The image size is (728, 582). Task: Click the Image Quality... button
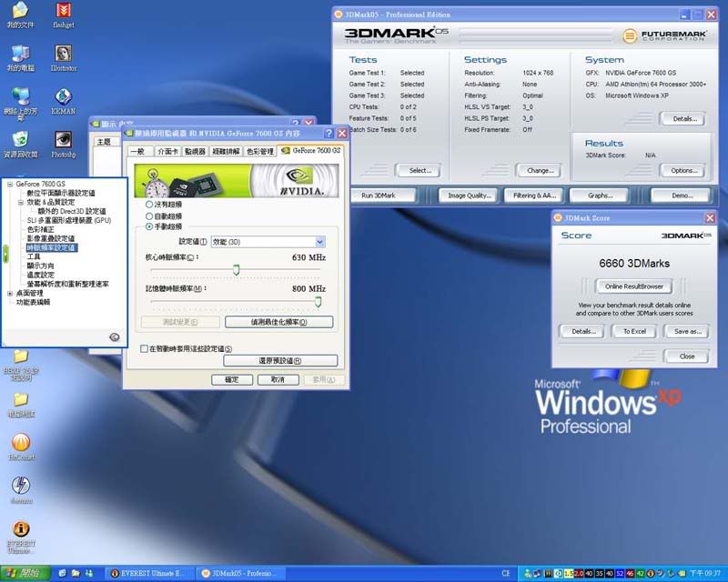click(469, 196)
